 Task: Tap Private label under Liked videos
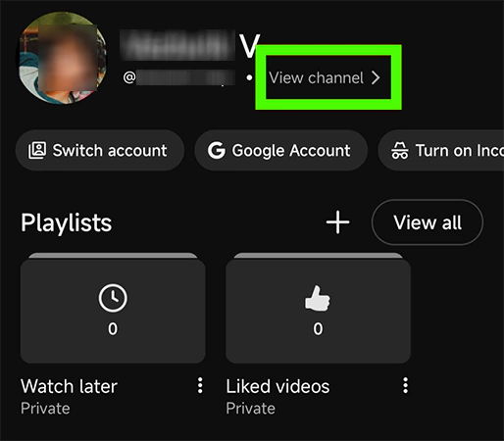coord(251,409)
